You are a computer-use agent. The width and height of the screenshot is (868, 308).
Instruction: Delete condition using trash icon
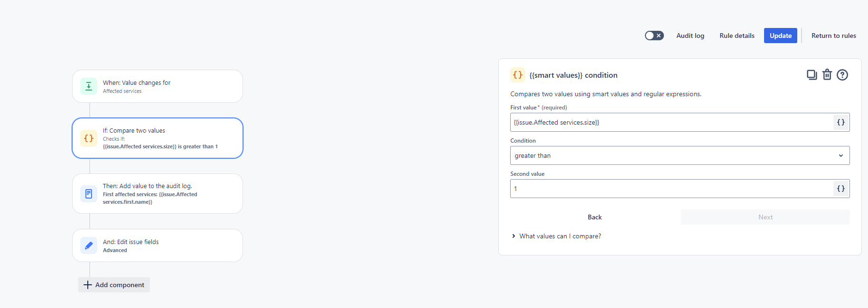pos(827,75)
